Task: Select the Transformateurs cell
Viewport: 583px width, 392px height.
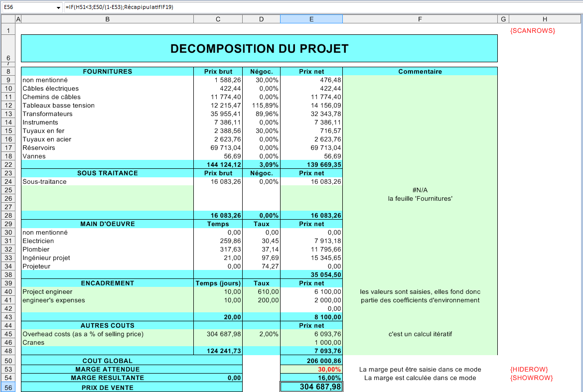Action: click(108, 114)
